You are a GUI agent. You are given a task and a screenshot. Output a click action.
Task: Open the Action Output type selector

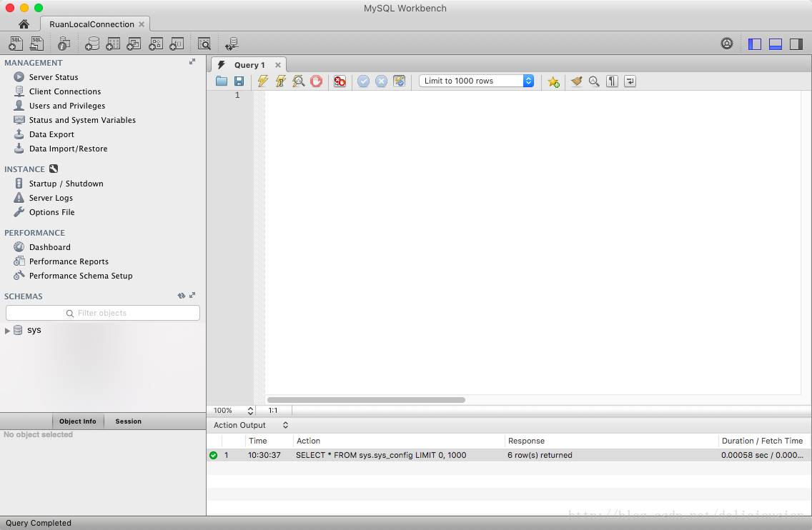coord(285,425)
